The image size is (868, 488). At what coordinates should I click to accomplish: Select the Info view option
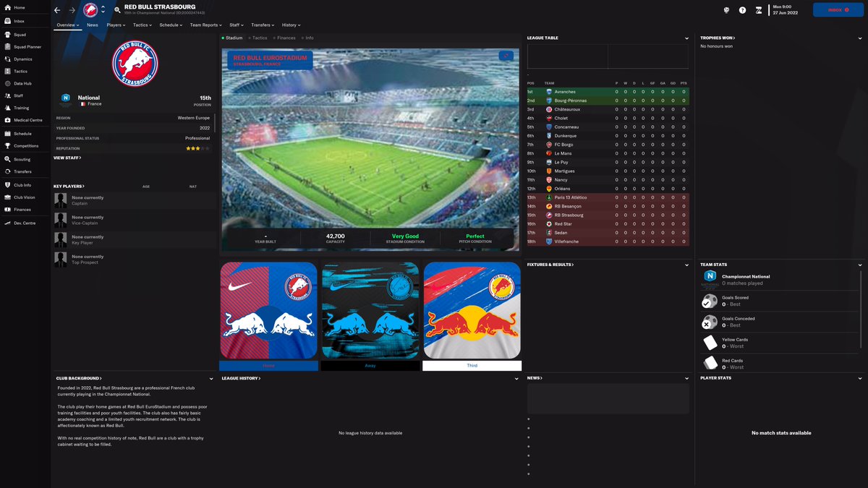[x=307, y=38]
